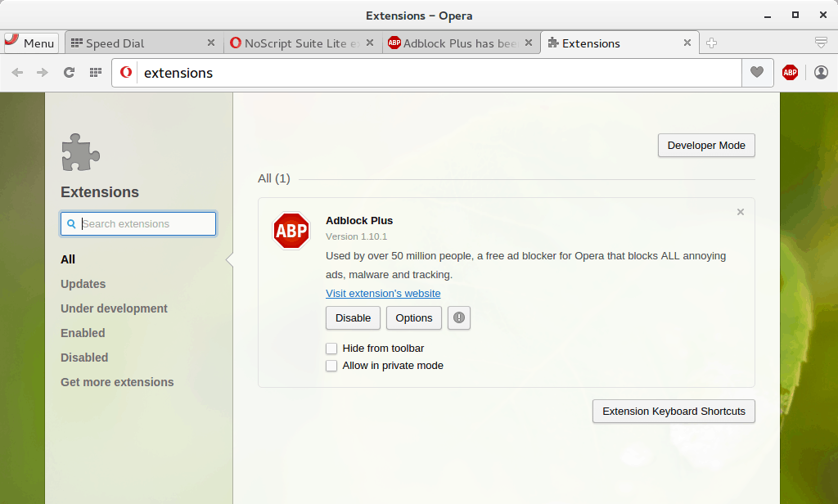Minimize the Opera window
Viewport: 838px width, 504px height.
point(768,16)
